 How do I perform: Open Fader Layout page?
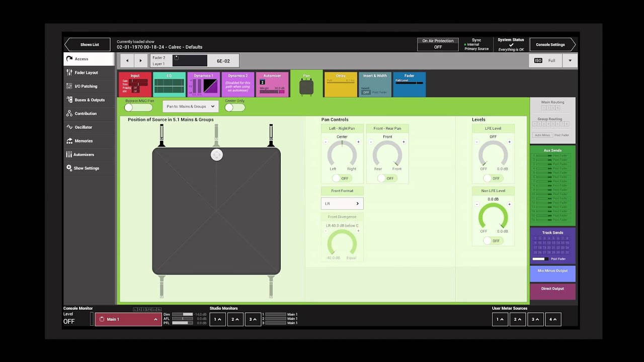click(x=89, y=72)
